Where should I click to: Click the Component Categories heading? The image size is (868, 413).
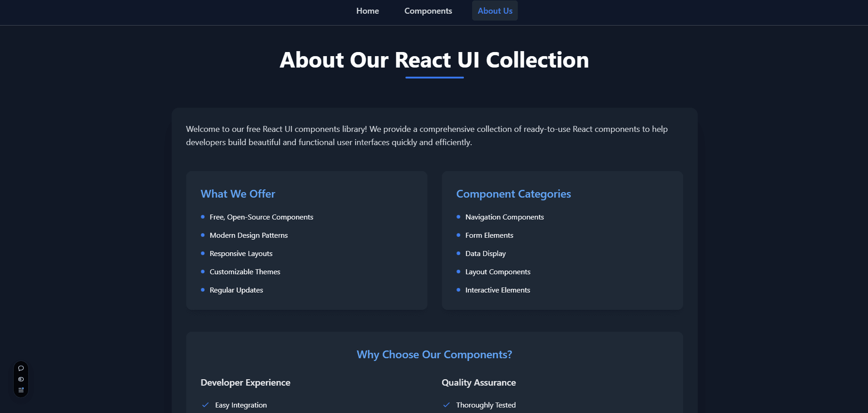[x=513, y=193]
